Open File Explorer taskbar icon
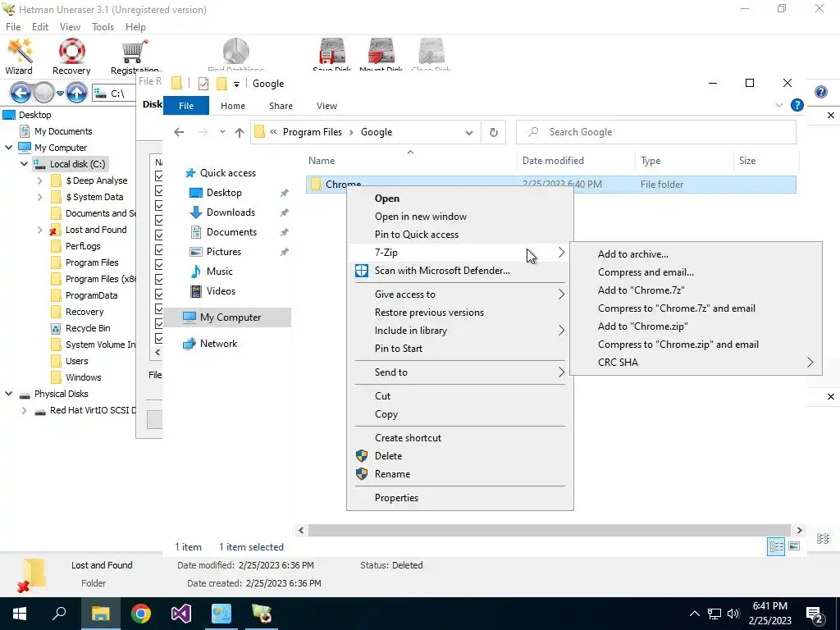This screenshot has width=840, height=630. tap(101, 614)
